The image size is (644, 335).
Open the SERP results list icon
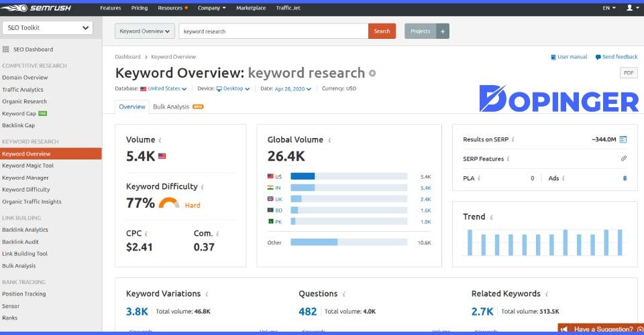click(x=623, y=139)
